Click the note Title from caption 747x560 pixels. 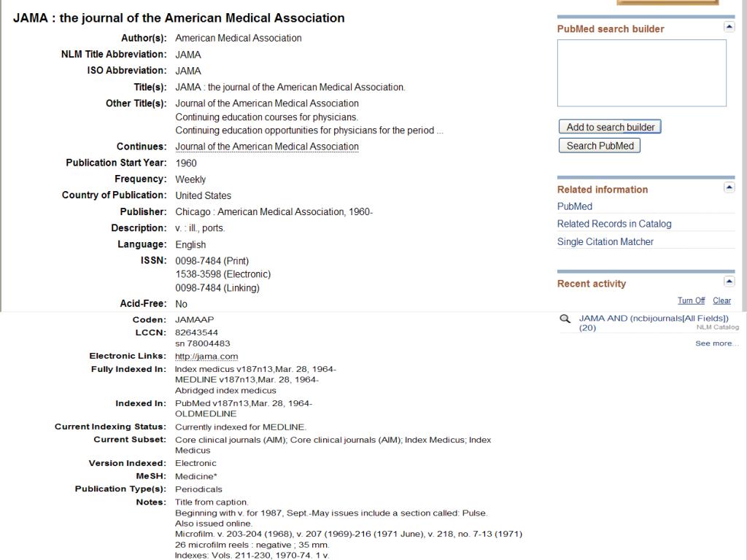pos(212,502)
